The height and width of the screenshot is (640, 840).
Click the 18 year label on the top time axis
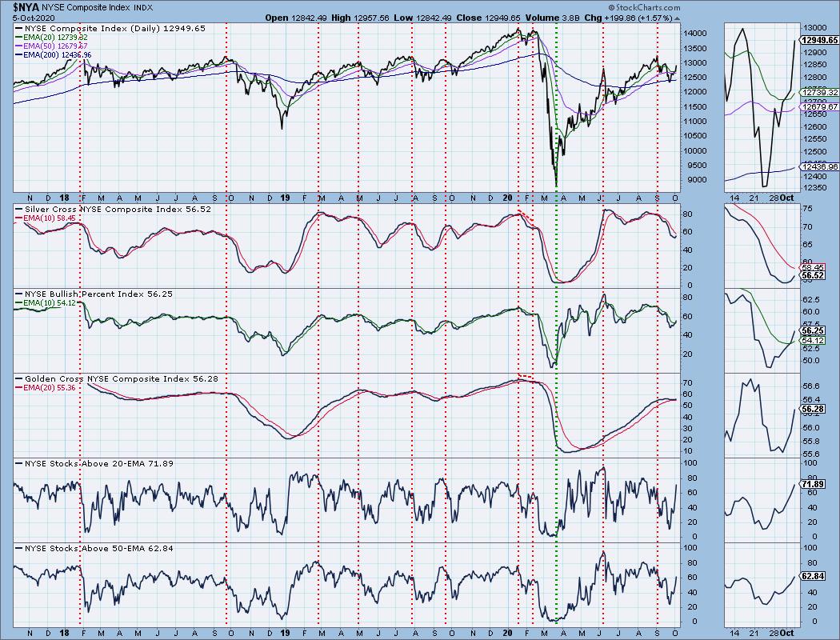pos(65,198)
